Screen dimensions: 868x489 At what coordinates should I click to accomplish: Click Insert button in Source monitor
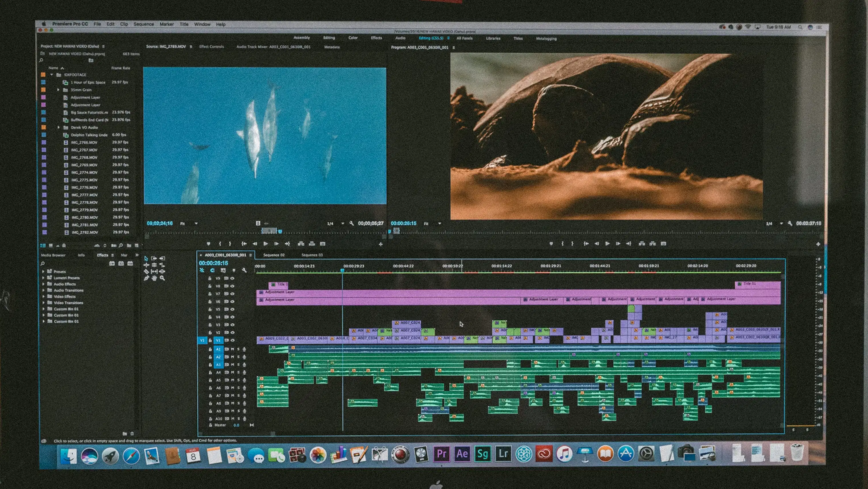301,243
